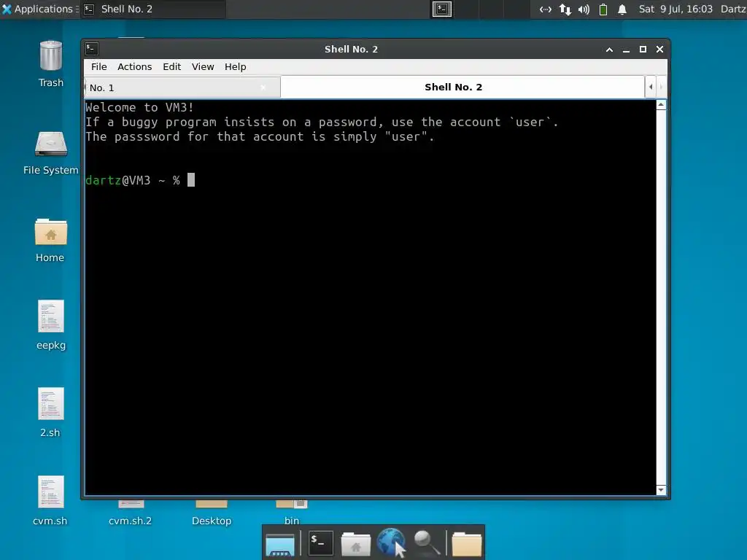Click the "Welcome to VM3!" text line
The height and width of the screenshot is (560, 747).
139,108
